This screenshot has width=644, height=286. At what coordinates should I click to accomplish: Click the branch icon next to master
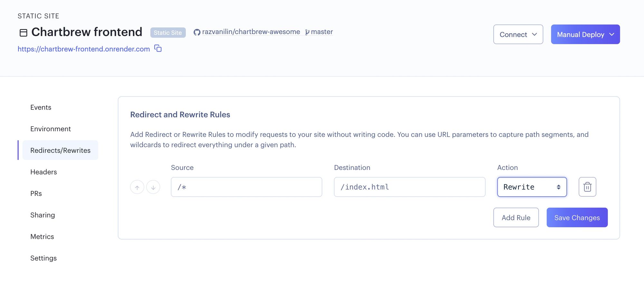tap(307, 32)
